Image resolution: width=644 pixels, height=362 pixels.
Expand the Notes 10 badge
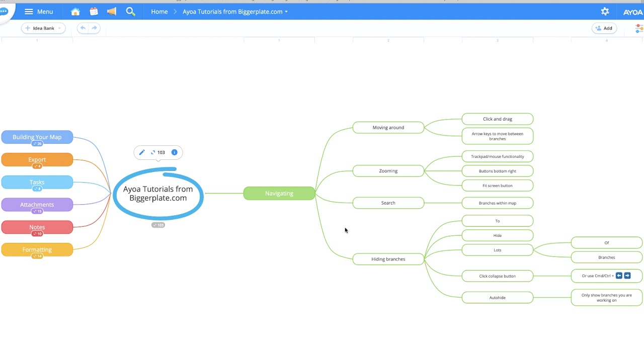click(37, 234)
